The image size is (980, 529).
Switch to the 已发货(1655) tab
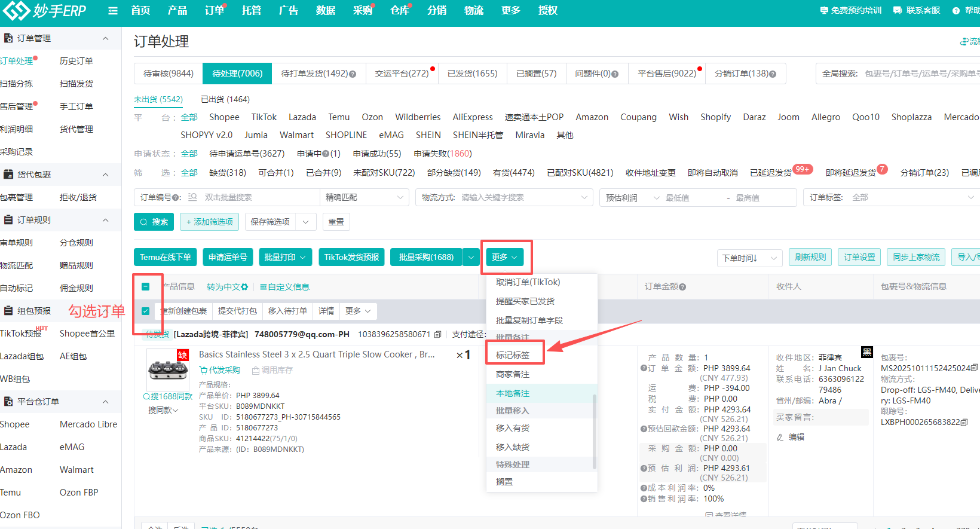472,74
